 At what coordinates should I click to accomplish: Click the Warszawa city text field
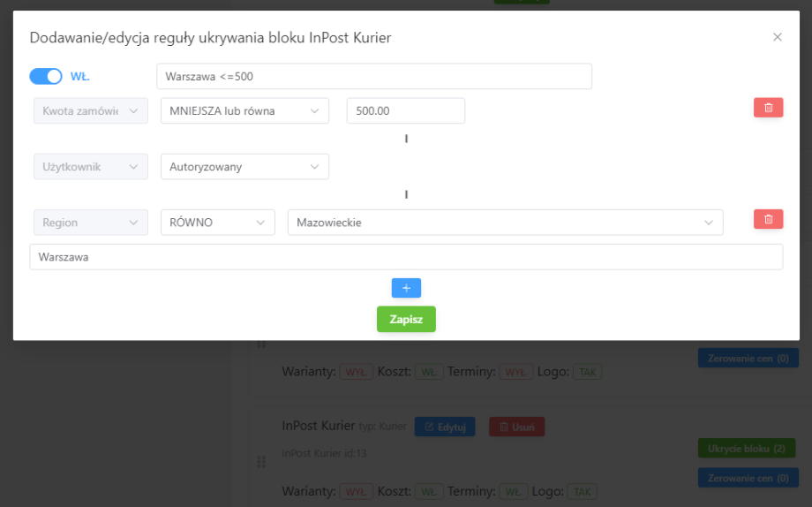pos(406,257)
